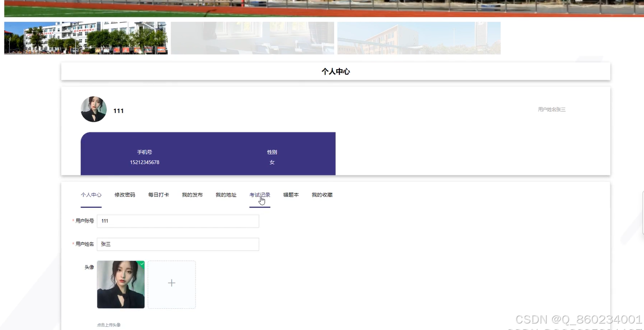Image resolution: width=644 pixels, height=330 pixels.
Task: Open the 考试记录 tab
Action: click(x=260, y=195)
